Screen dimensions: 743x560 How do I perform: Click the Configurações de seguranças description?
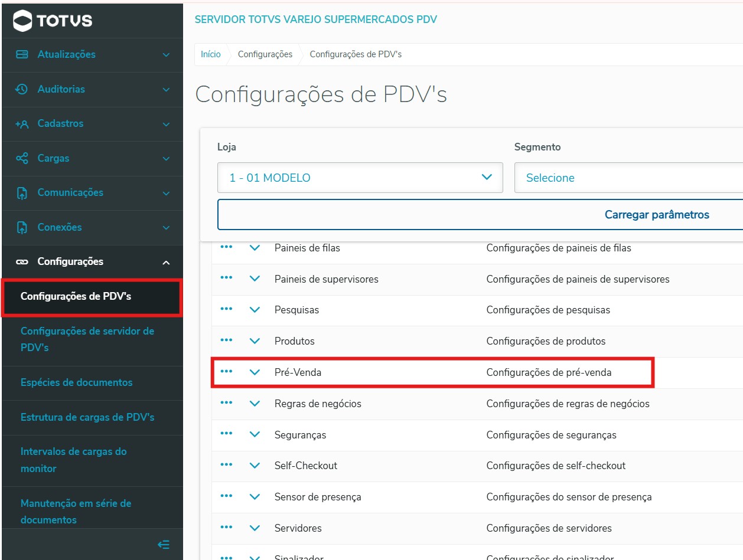(x=551, y=435)
